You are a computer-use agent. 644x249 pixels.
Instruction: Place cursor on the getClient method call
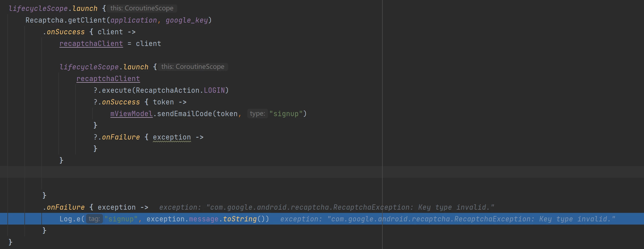[87, 20]
